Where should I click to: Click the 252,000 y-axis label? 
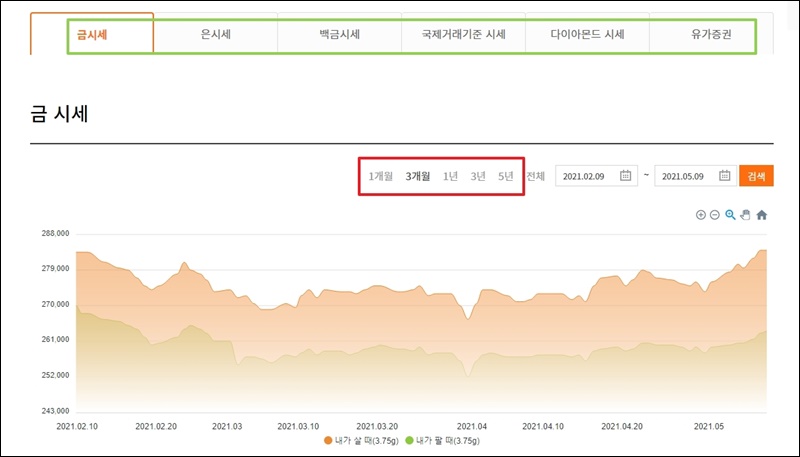coord(56,375)
